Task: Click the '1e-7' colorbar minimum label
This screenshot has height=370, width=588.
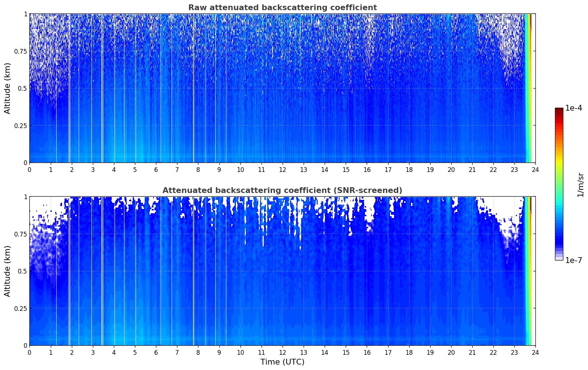Action: coord(573,260)
